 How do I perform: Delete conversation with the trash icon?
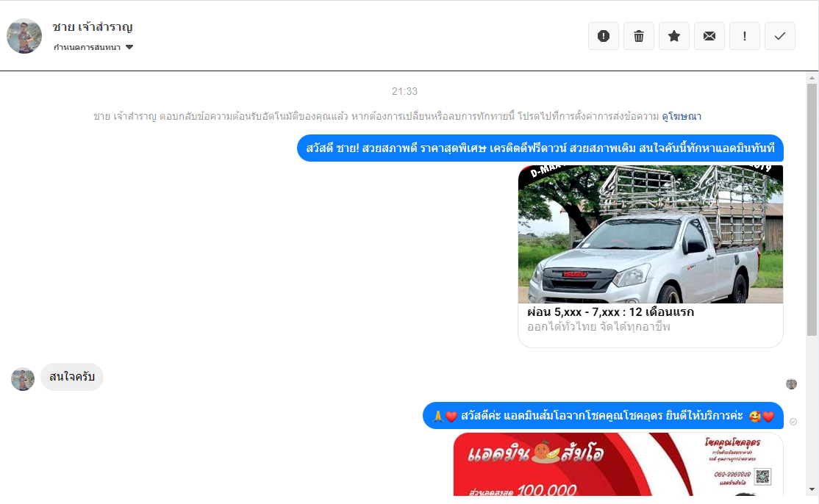tap(639, 36)
